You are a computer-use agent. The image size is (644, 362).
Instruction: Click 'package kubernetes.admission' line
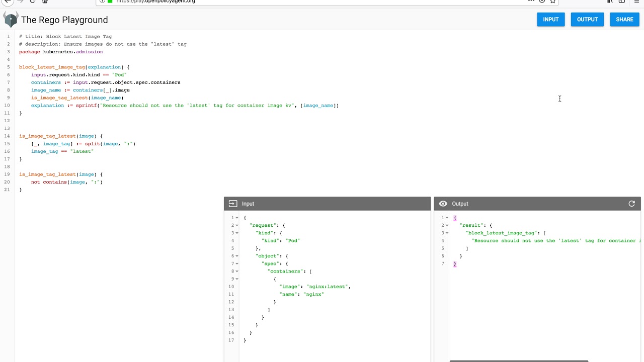61,52
